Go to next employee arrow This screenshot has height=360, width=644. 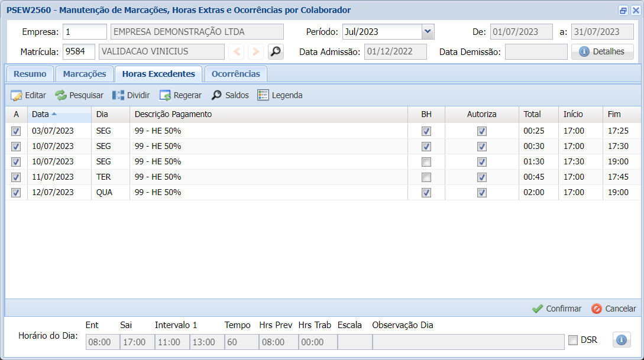pos(255,52)
